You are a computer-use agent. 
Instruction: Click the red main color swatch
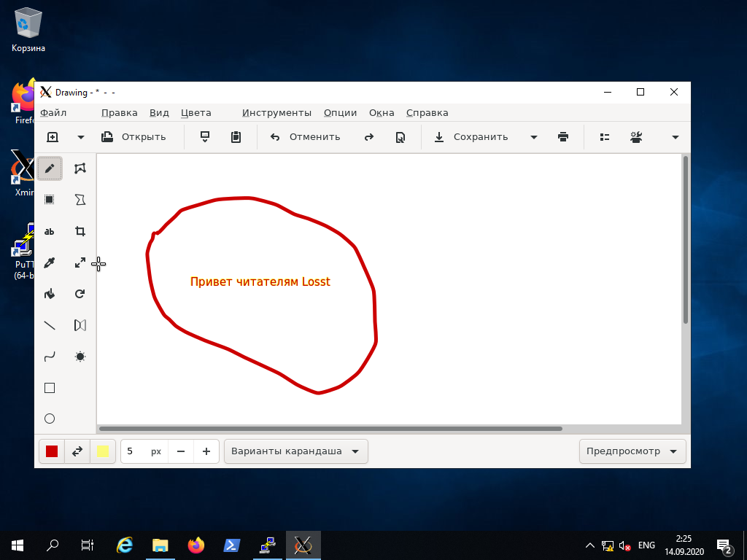tap(52, 451)
